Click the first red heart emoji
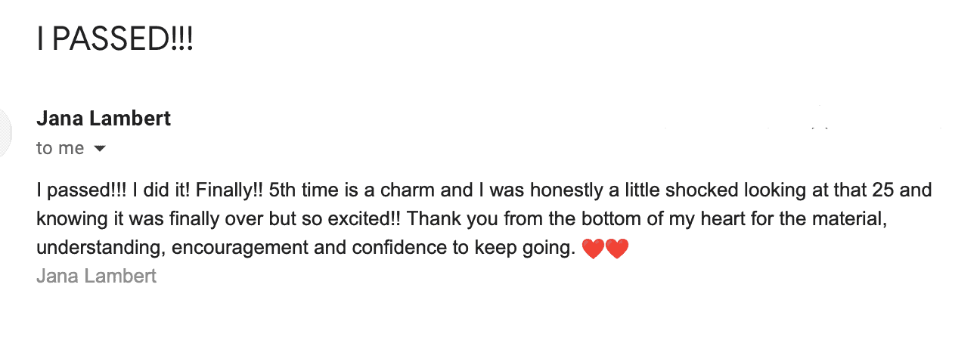Viewport: 980px width, 340px height. coord(594,249)
